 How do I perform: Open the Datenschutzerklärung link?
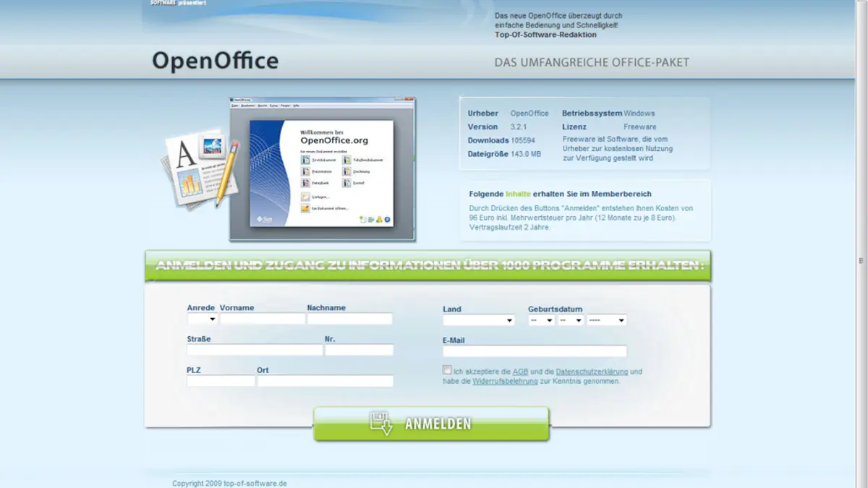[x=592, y=372]
